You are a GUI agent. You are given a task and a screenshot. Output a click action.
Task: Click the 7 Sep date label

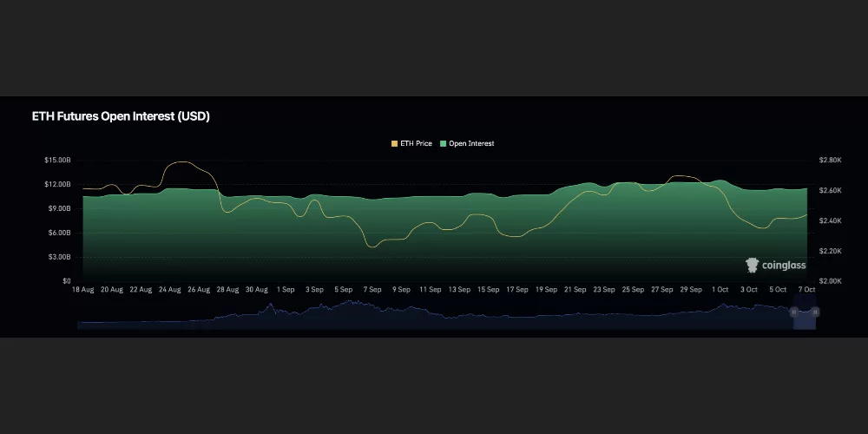click(x=372, y=290)
